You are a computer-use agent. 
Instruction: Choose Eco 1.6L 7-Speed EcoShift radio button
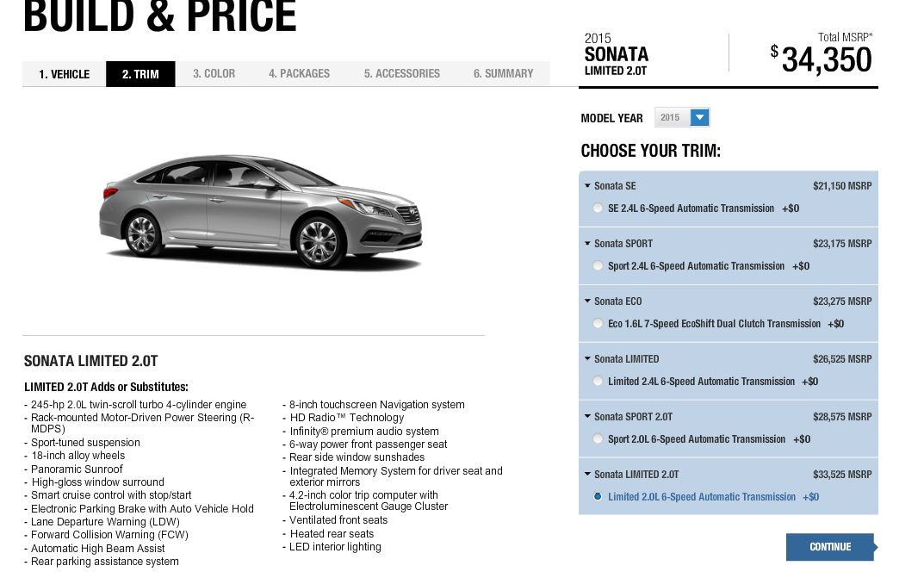(598, 324)
